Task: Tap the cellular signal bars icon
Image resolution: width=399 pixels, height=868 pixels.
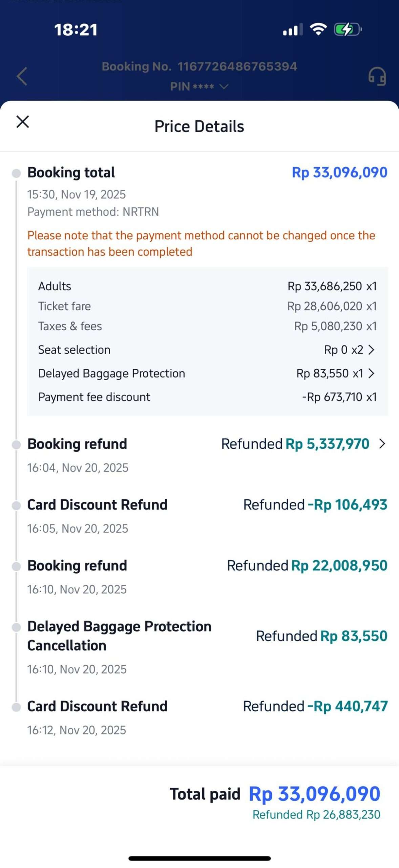Action: click(293, 30)
